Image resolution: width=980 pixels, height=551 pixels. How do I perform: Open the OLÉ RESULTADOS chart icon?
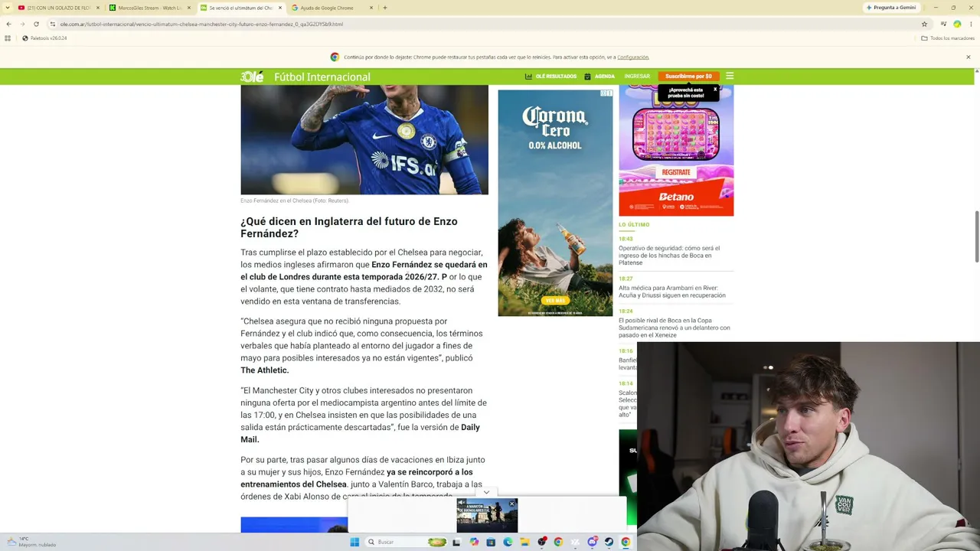tap(528, 77)
